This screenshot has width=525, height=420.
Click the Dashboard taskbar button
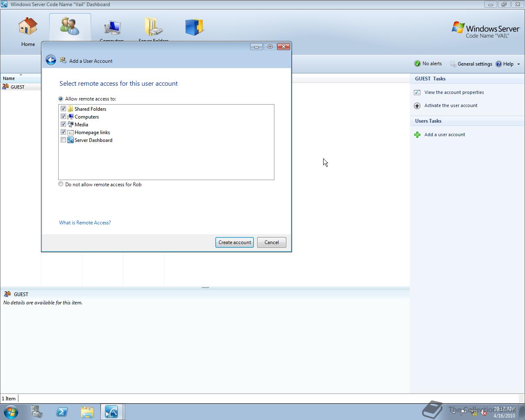tap(112, 411)
